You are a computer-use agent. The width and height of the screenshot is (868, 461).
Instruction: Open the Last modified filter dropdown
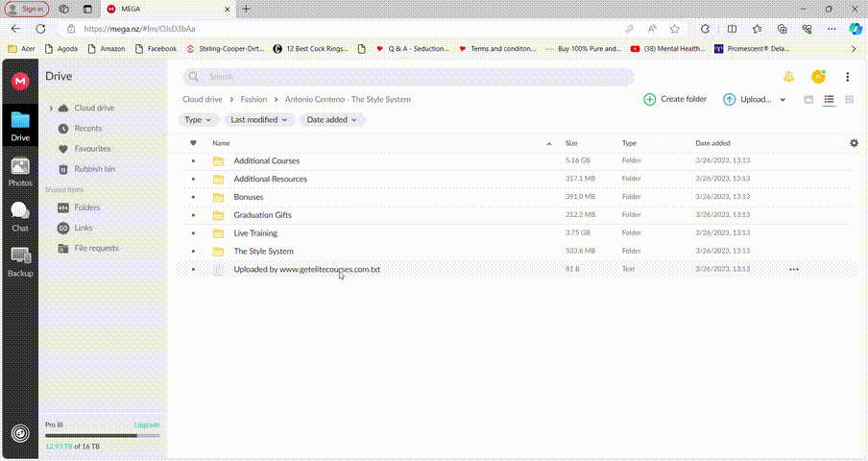[x=259, y=120]
